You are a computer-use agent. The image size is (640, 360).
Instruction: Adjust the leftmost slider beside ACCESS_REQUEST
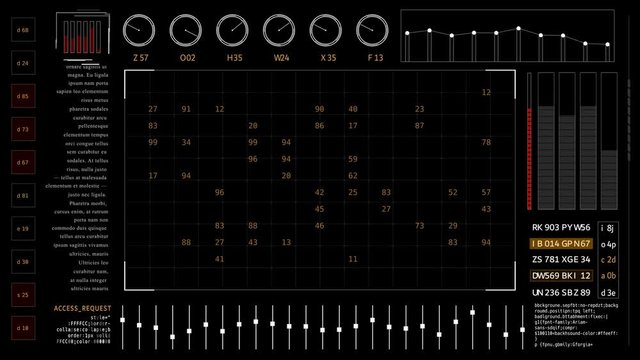(122, 320)
